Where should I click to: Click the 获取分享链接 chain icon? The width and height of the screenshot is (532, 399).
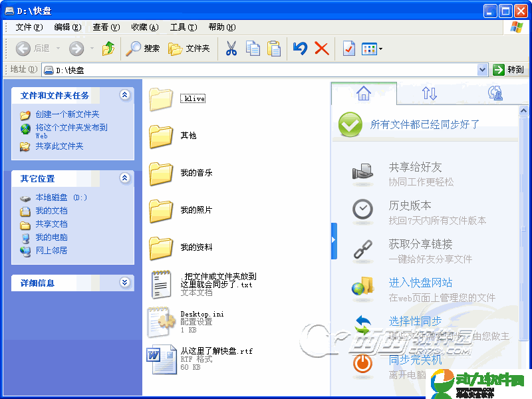coord(362,249)
